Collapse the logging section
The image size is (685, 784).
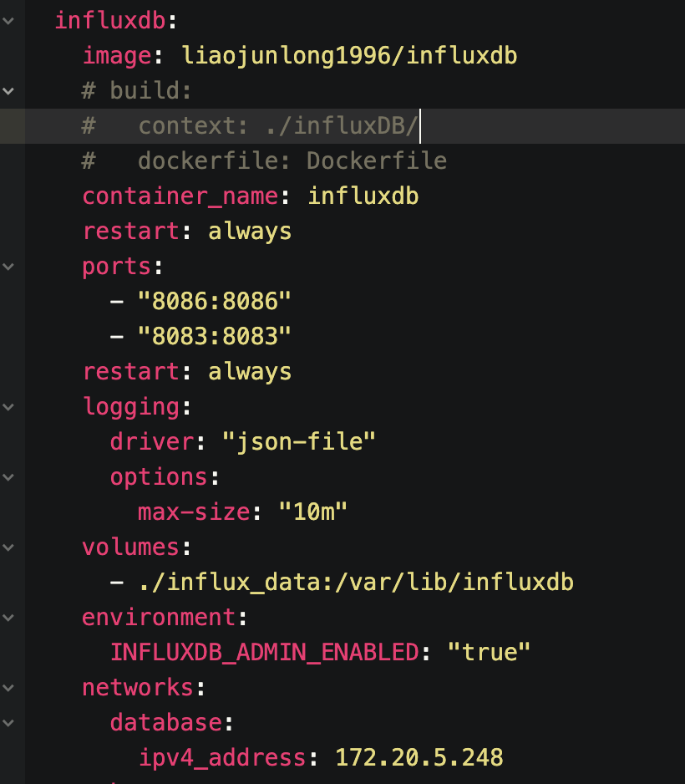point(8,407)
